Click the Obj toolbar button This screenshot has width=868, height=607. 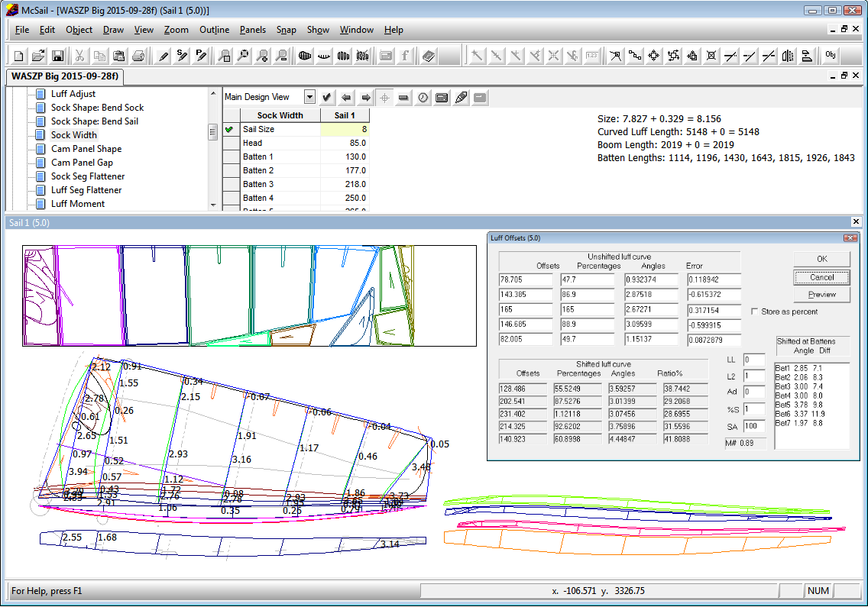point(831,55)
